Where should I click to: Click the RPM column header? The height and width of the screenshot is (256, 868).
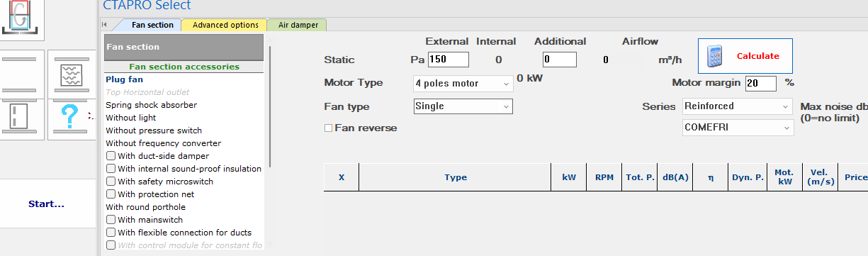[x=604, y=177]
